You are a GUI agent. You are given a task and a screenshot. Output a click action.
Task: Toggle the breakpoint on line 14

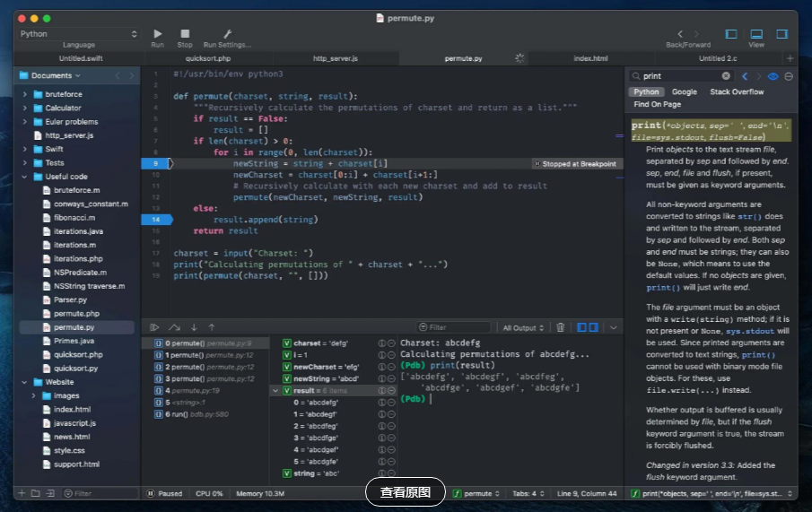click(156, 220)
